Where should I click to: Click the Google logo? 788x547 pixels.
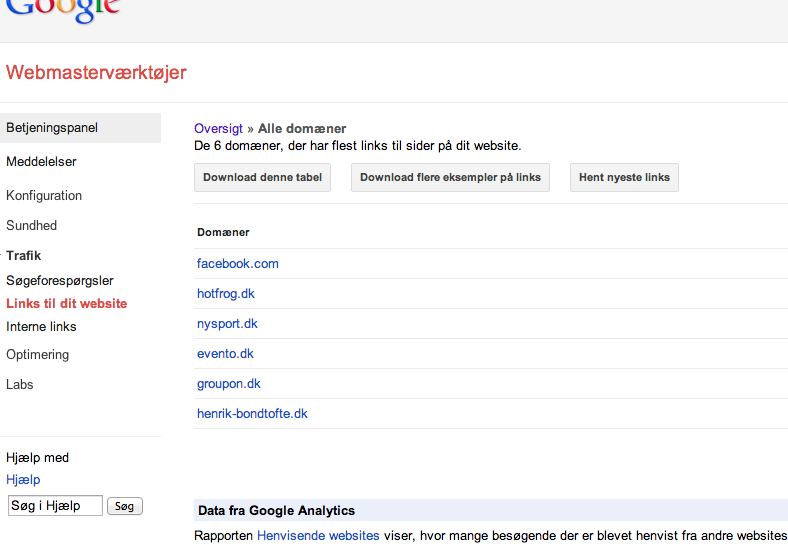click(63, 10)
